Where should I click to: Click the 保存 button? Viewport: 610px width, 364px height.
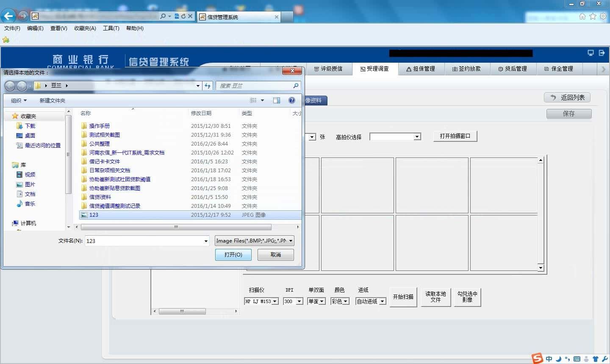coord(569,113)
